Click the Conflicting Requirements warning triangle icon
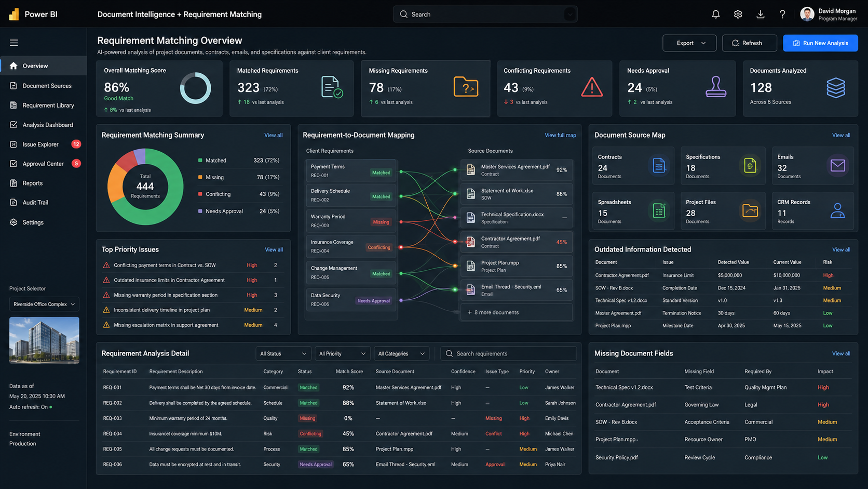This screenshot has width=868, height=489. pyautogui.click(x=591, y=87)
